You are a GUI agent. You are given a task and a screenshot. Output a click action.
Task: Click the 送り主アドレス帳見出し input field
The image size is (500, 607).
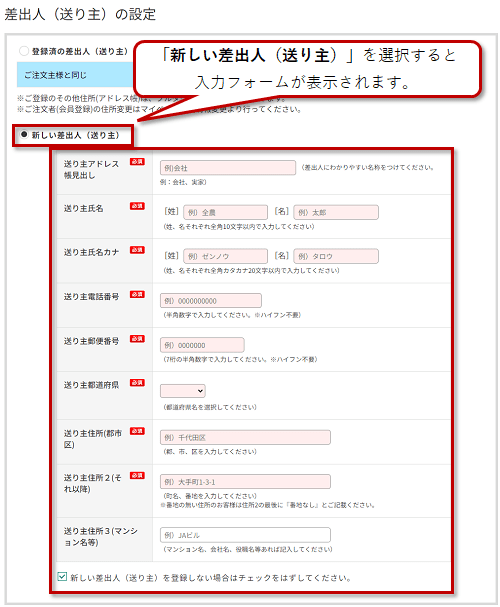coord(228,168)
